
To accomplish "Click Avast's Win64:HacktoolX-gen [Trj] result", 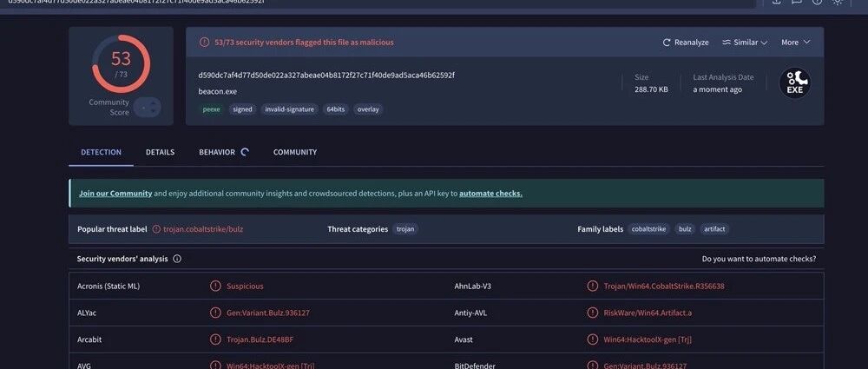I will pos(648,339).
